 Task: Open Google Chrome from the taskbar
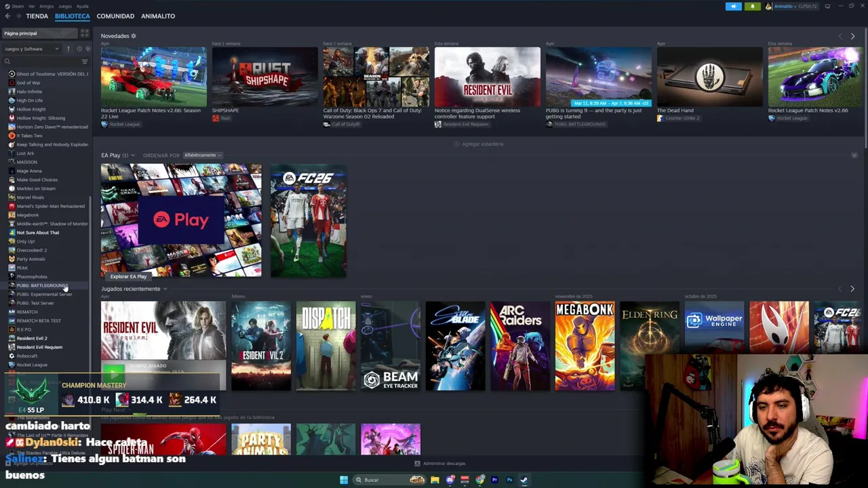tap(480, 480)
